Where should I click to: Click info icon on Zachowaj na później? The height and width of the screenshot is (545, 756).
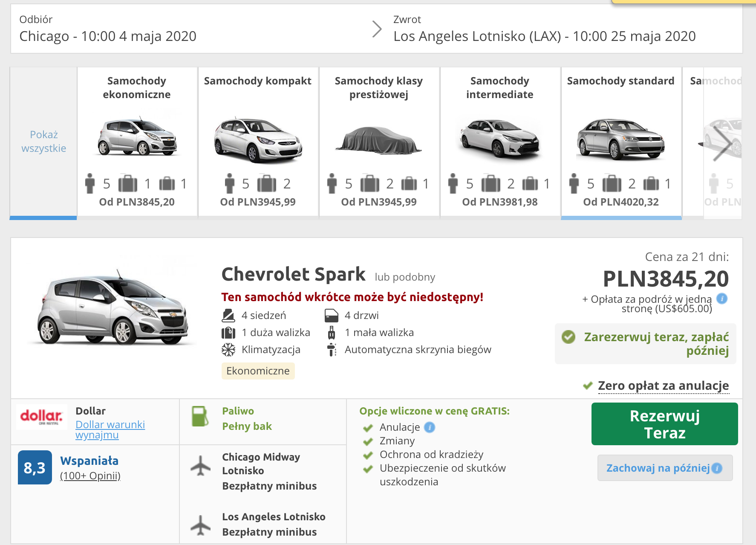coord(717,468)
